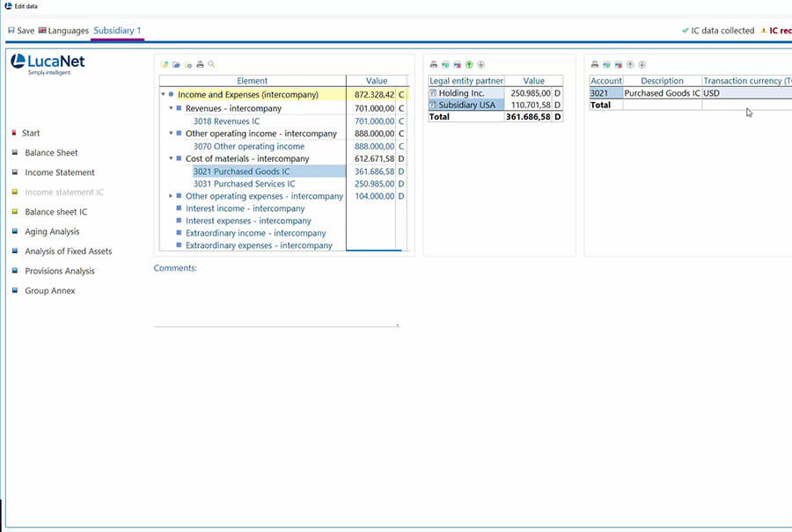This screenshot has height=532, width=792.
Task: Click the red-marked icon above Legal entity partner table
Action: click(x=457, y=64)
